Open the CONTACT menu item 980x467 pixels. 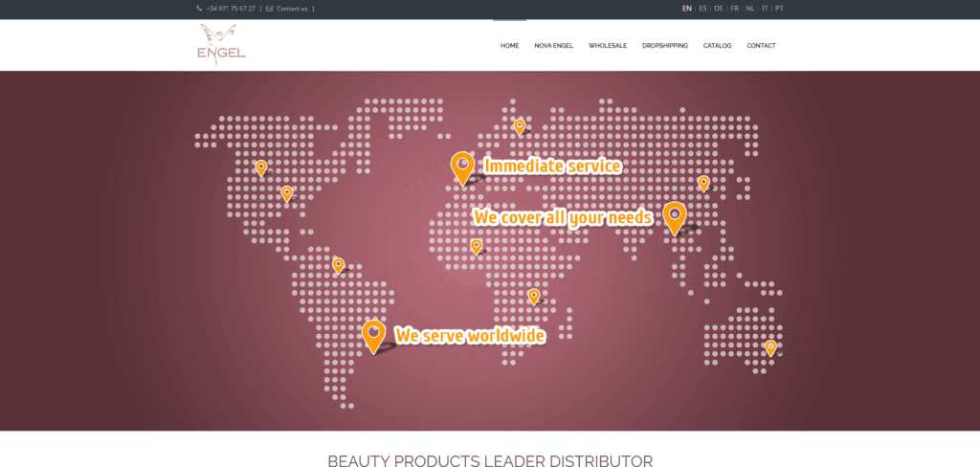[761, 46]
